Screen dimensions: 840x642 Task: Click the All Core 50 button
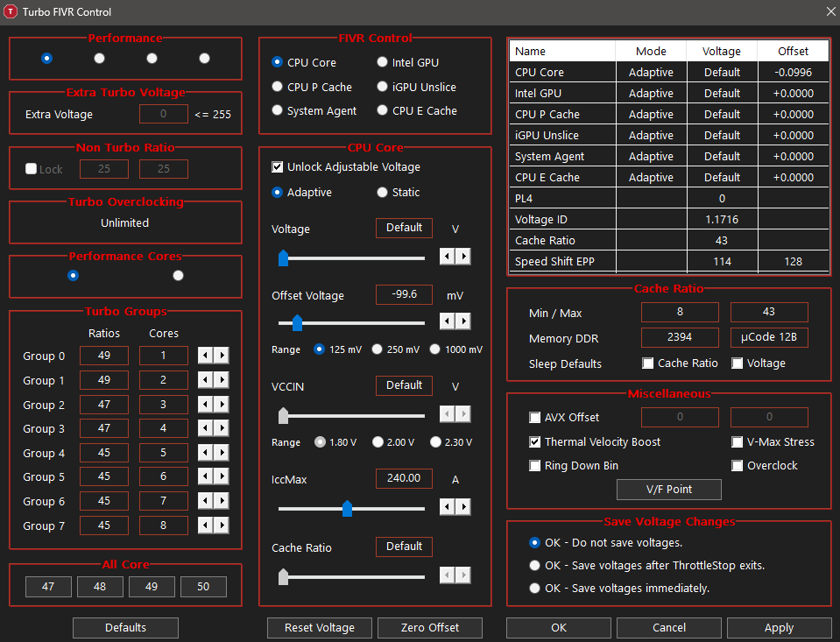pyautogui.click(x=203, y=586)
